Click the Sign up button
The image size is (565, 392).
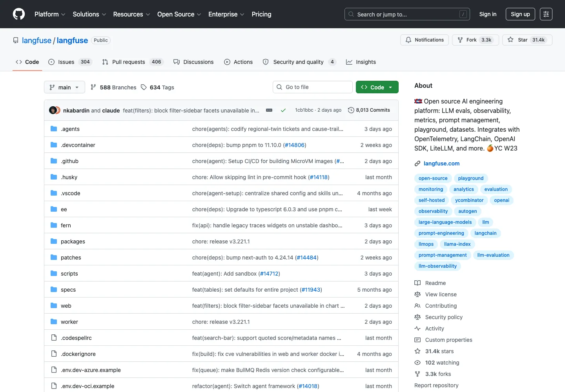click(520, 14)
